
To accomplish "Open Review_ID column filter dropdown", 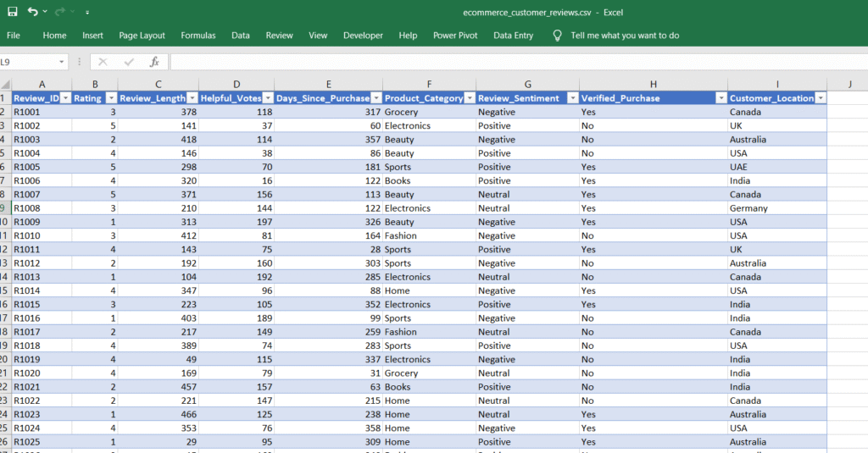I will [x=65, y=98].
